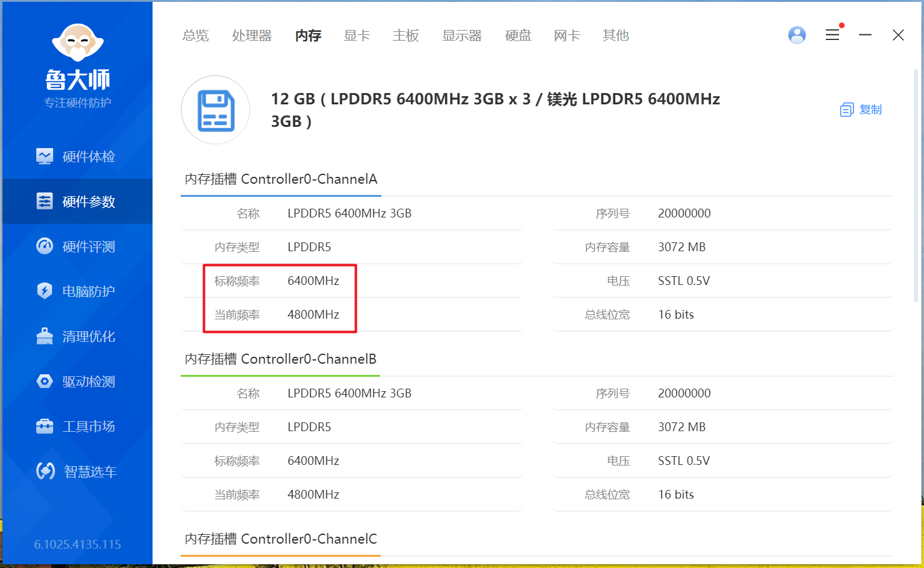Screen dimensions: 924x568
Task: Click the 12 GB memory summary title
Action: pyautogui.click(x=495, y=110)
